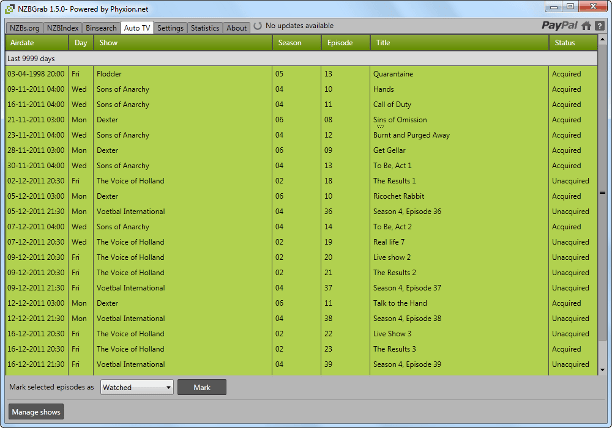Open the Watched dropdown list
Image resolution: width=612 pixels, height=428 pixels.
coord(137,387)
